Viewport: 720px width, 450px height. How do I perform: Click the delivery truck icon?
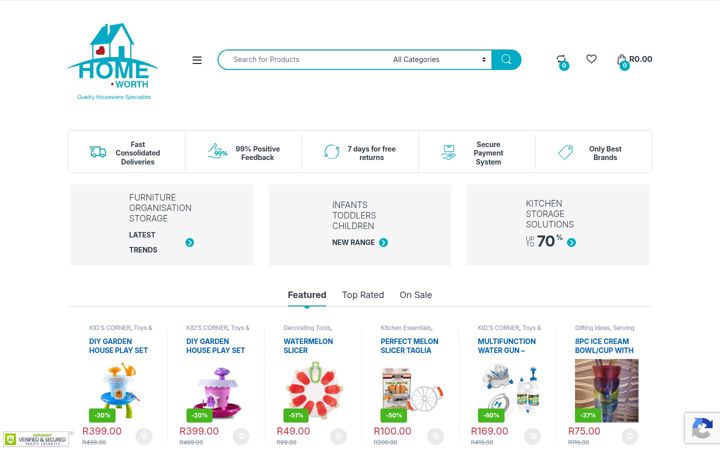click(x=98, y=152)
